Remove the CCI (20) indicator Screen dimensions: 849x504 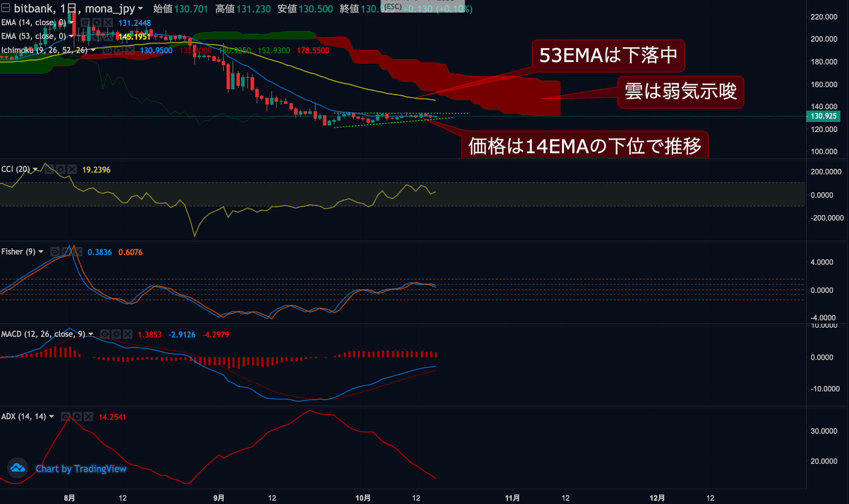click(72, 169)
